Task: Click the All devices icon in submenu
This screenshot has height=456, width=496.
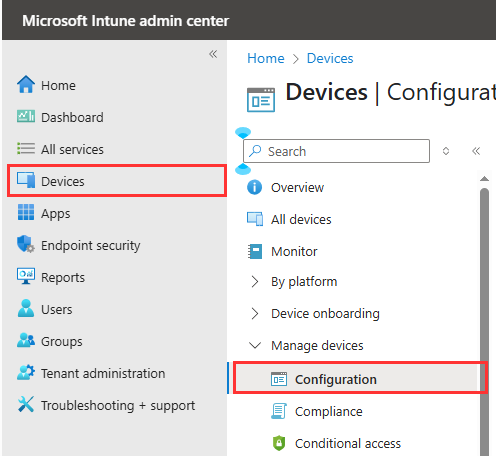Action: tap(255, 219)
